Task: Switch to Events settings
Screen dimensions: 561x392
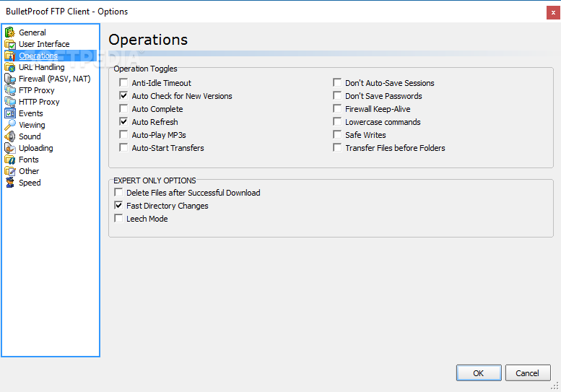Action: tap(31, 113)
